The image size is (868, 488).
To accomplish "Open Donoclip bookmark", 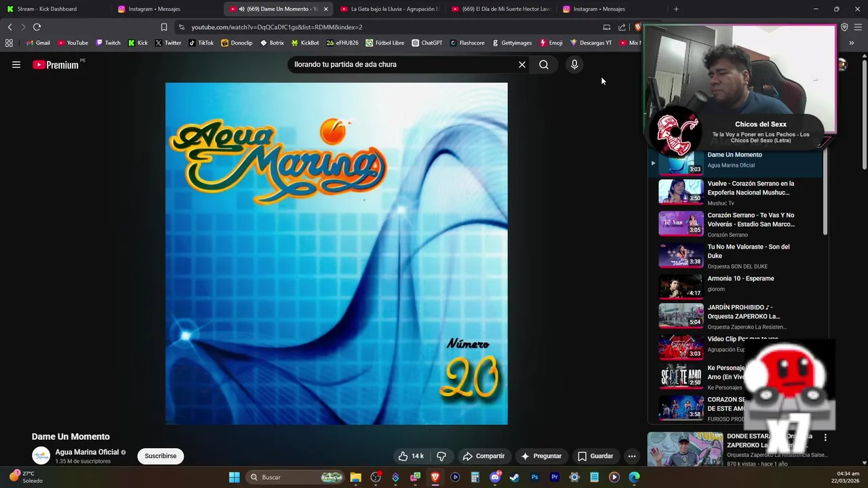I will click(x=237, y=43).
